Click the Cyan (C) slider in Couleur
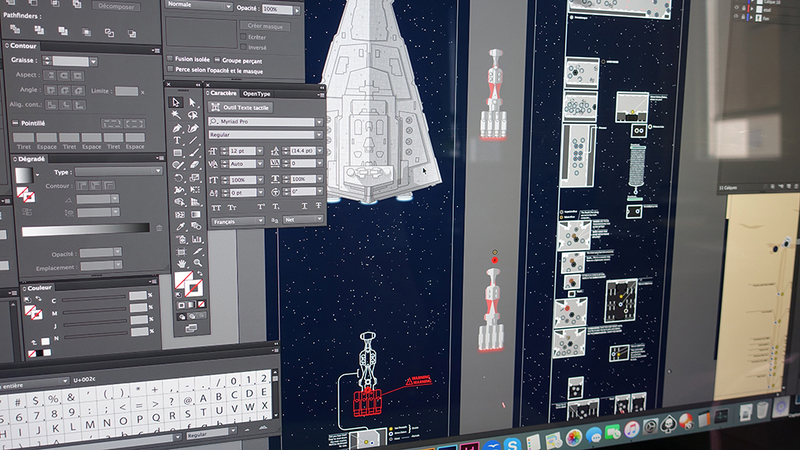 [x=93, y=297]
